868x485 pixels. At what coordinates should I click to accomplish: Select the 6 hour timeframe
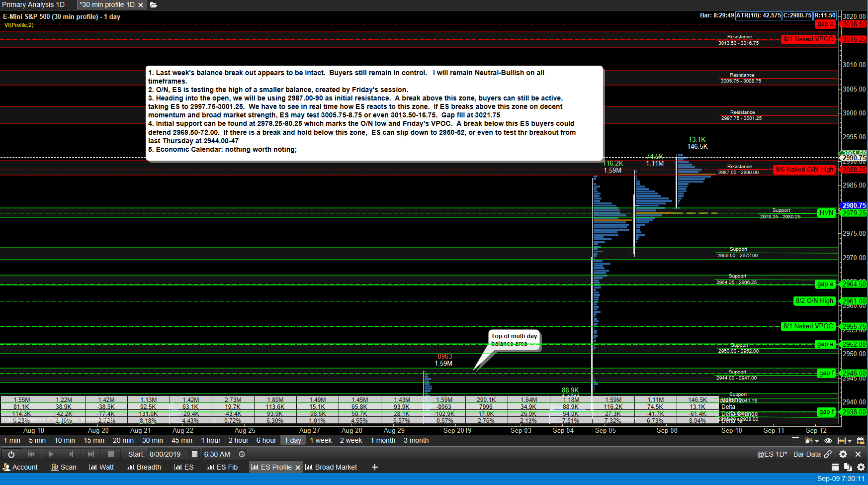[266, 440]
